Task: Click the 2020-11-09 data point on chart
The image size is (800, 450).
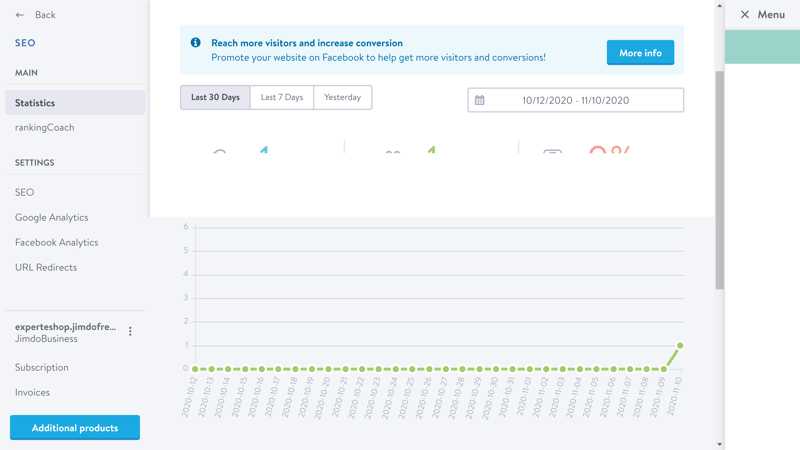Action: pyautogui.click(x=663, y=369)
